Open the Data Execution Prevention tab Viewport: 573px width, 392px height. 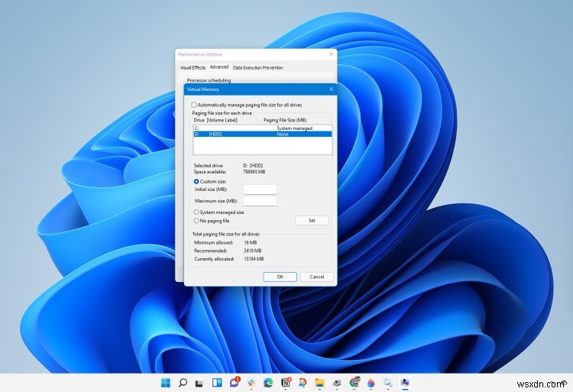pyautogui.click(x=258, y=67)
